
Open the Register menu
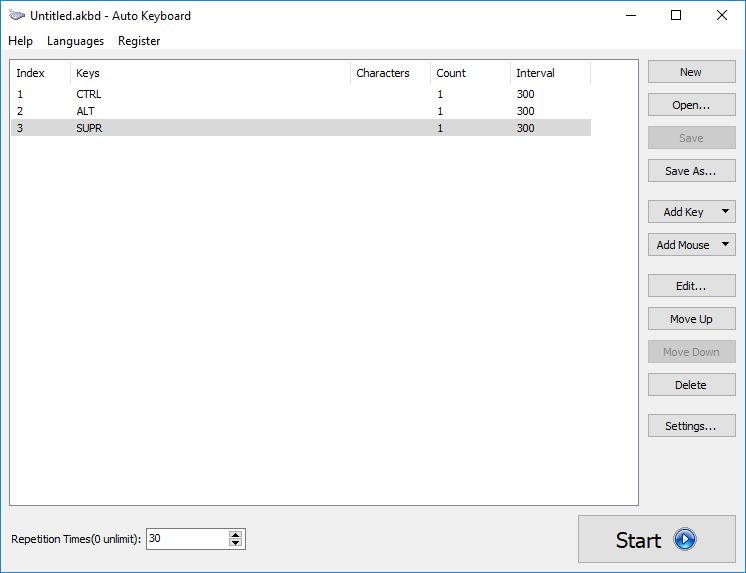click(x=139, y=41)
